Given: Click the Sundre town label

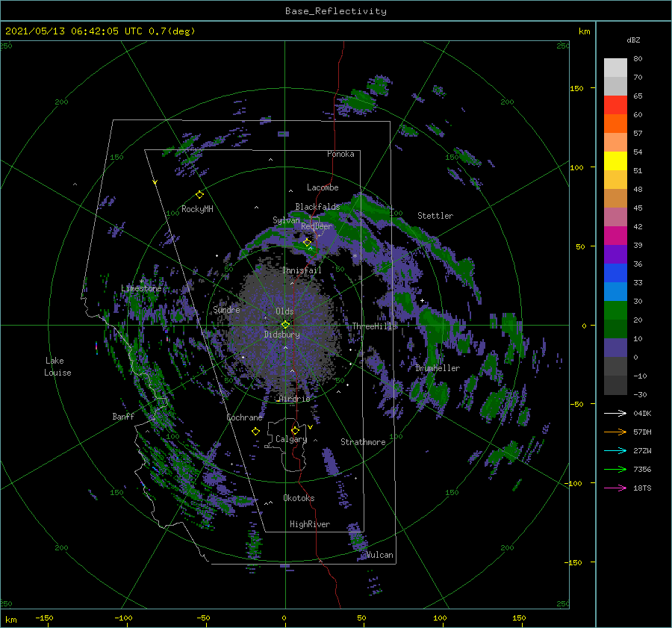Looking at the screenshot, I should 227,309.
